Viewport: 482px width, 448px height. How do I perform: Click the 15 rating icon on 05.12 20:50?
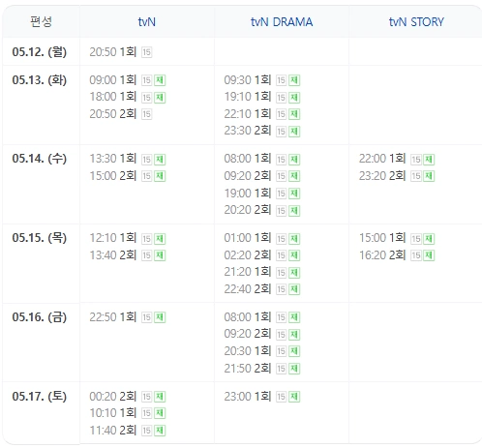click(x=147, y=52)
